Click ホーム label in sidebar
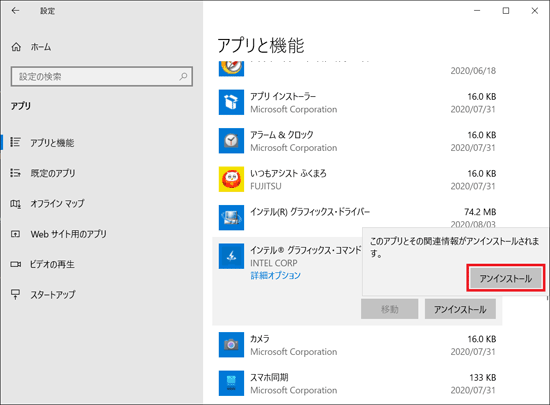Viewport: 550px width, 405px height. tap(41, 47)
